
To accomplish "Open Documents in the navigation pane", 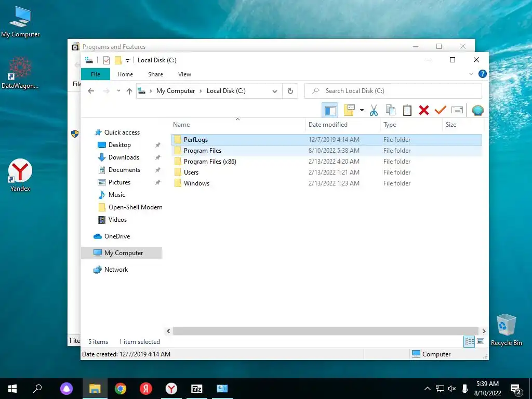I will (124, 170).
